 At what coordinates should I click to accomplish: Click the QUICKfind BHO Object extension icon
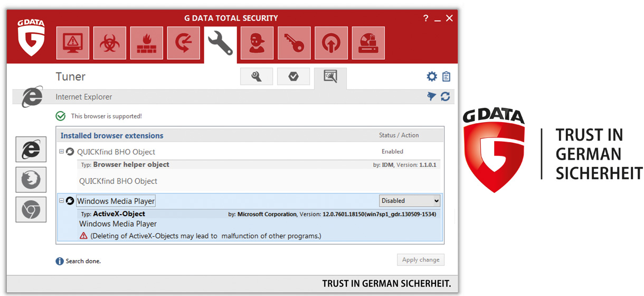click(x=70, y=152)
